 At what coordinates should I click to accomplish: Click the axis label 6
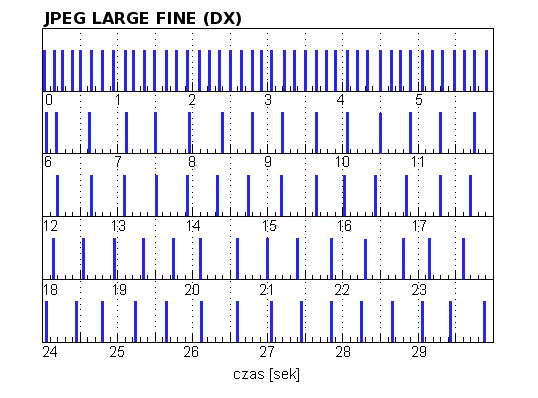[x=48, y=162]
